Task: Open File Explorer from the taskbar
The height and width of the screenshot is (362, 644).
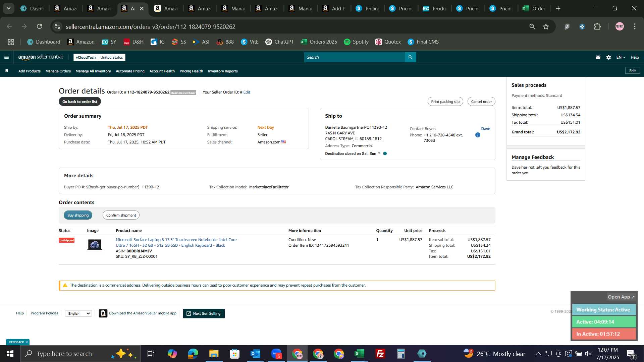Action: tap(214, 354)
